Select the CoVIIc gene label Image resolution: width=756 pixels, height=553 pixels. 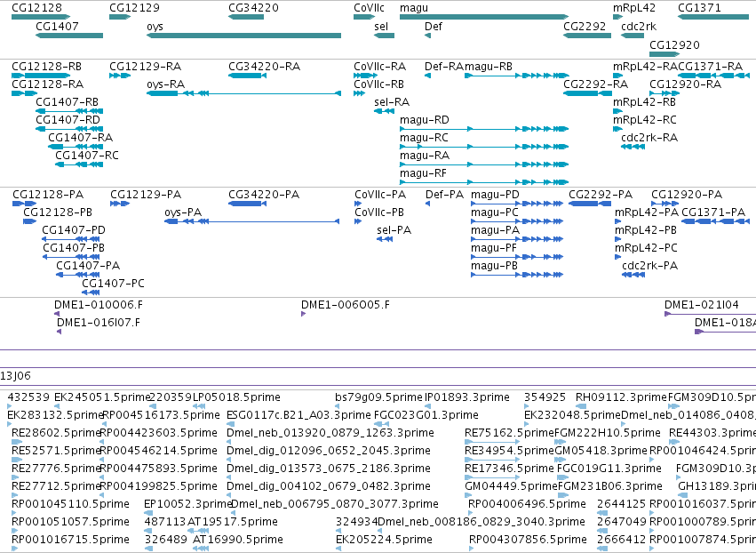(370, 8)
